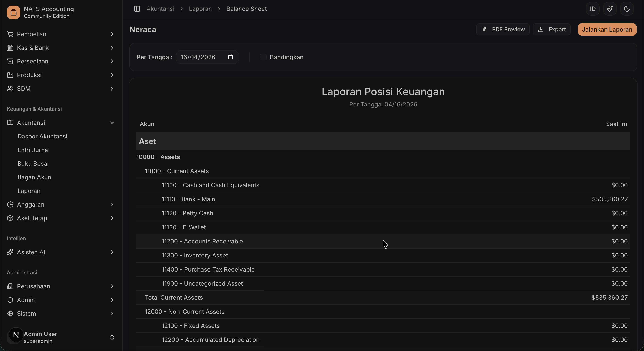This screenshot has width=644, height=351.
Task: Expand the Persediaan menu chevron
Action: point(112,61)
